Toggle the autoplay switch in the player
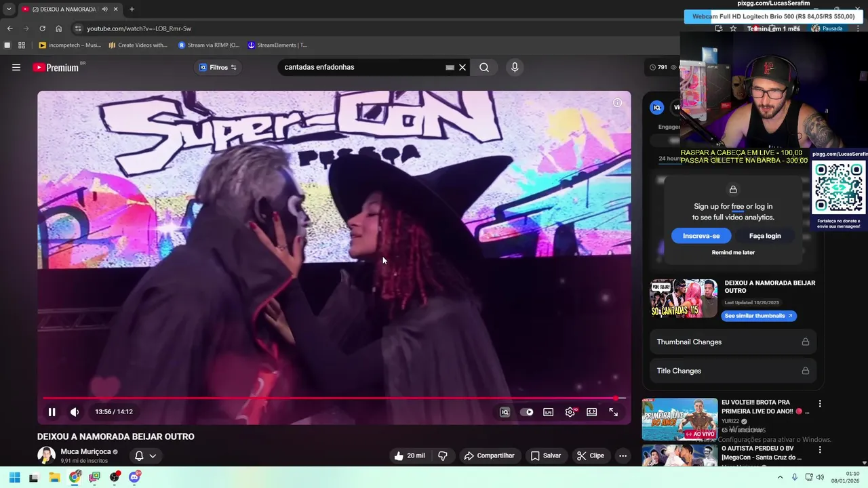The image size is (868, 488). tap(527, 411)
